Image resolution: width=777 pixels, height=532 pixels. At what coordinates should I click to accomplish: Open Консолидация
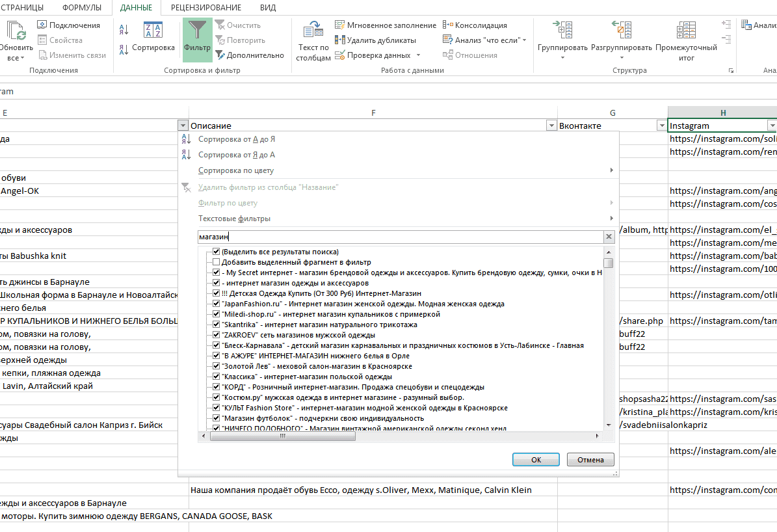[475, 25]
